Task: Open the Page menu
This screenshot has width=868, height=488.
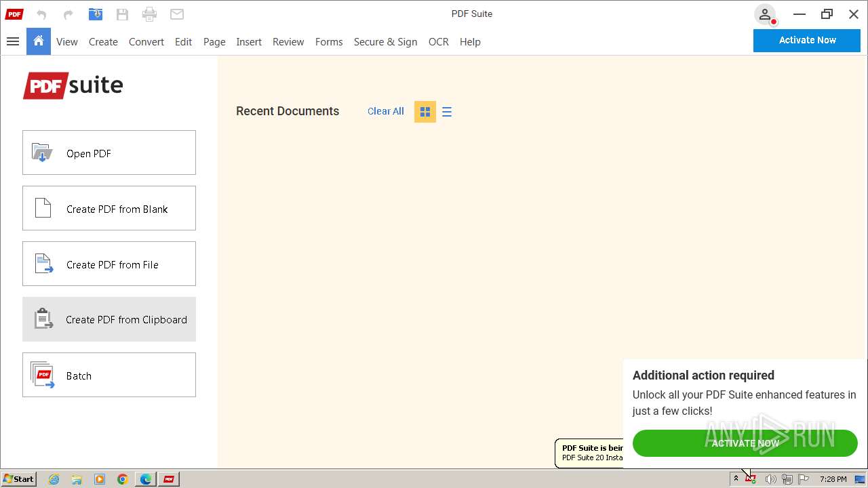Action: (x=214, y=42)
